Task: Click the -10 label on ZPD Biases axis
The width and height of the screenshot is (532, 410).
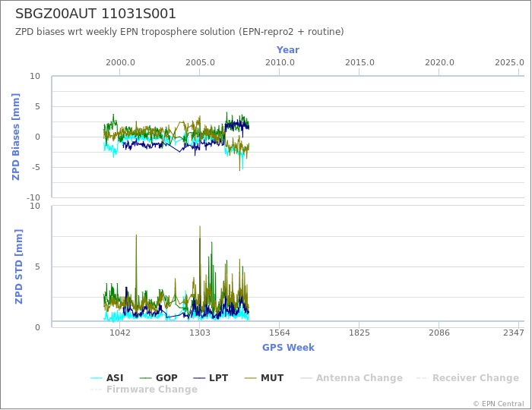Action: pyautogui.click(x=33, y=197)
